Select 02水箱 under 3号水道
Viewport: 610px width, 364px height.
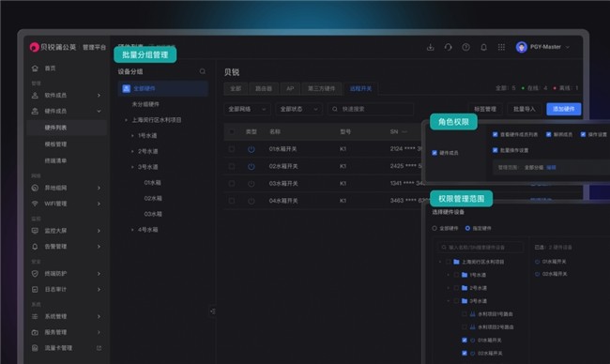pos(153,198)
